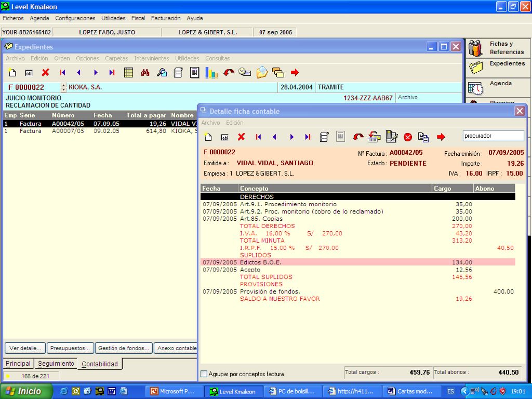Enable Agrupar por conceptos factura checkbox

(204, 374)
